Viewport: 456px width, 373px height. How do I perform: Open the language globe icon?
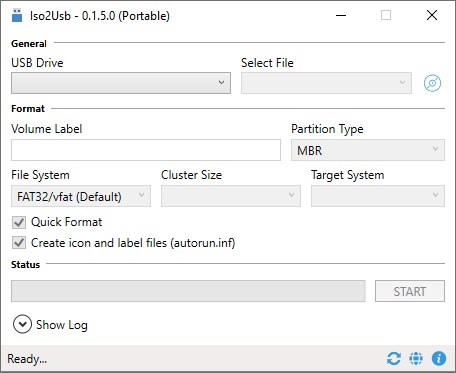click(x=416, y=359)
